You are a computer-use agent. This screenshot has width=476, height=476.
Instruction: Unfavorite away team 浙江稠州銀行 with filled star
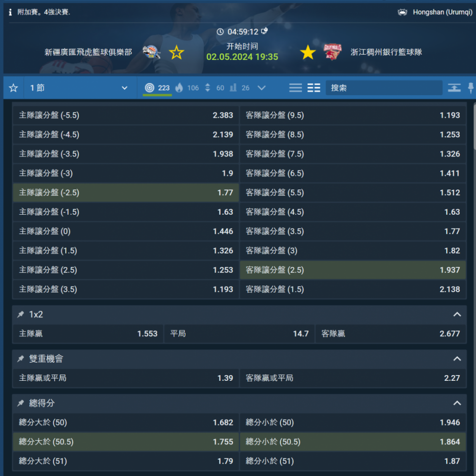(x=308, y=52)
